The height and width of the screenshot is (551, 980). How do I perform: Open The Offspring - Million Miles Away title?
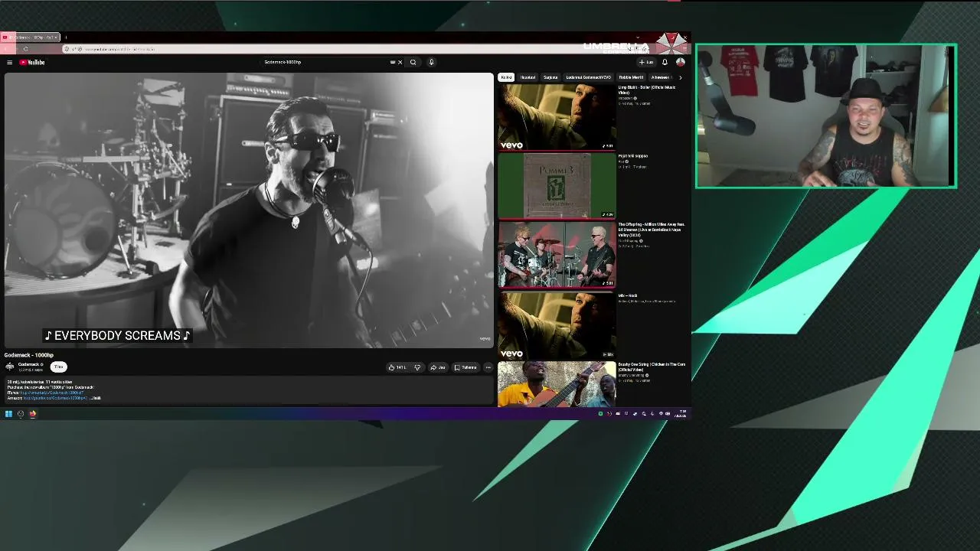[x=652, y=230]
